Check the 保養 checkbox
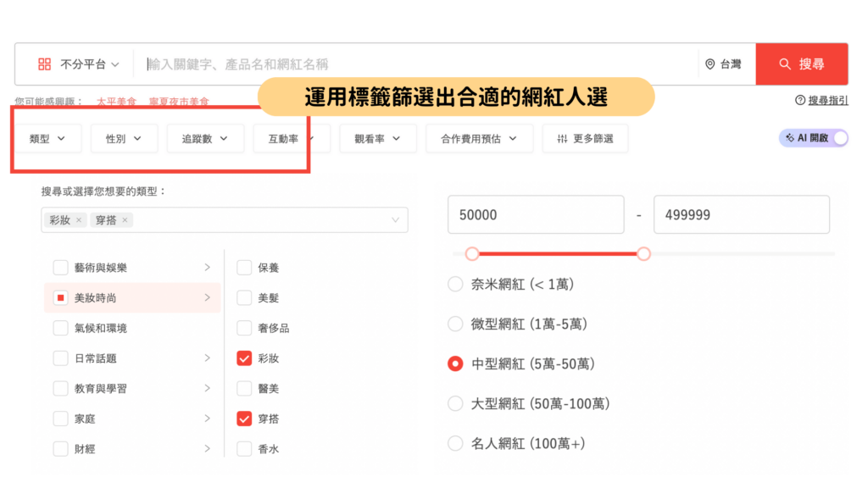Image resolution: width=868 pixels, height=488 pixels. coord(244,268)
